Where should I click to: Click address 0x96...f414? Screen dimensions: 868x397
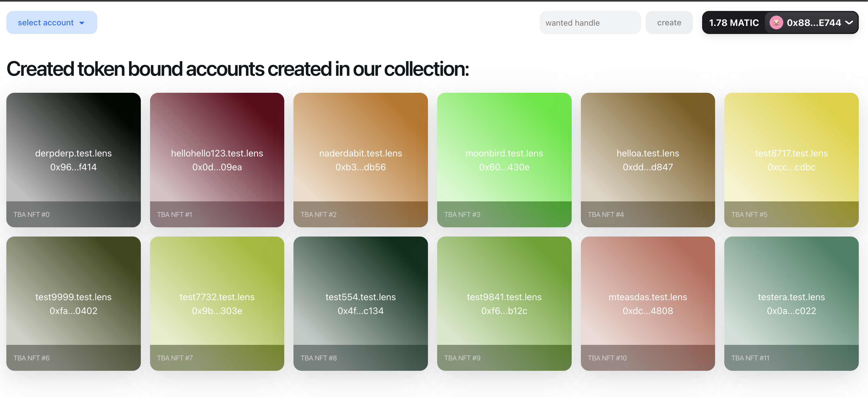tap(73, 167)
